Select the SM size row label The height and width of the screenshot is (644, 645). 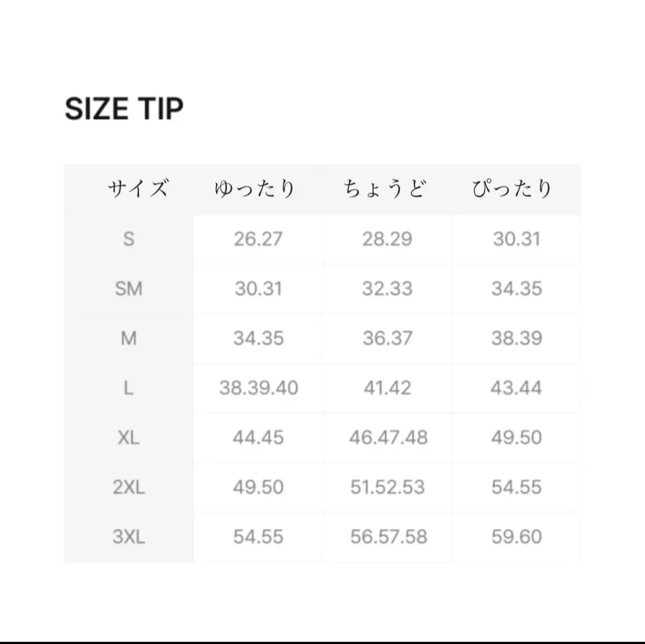point(129,289)
